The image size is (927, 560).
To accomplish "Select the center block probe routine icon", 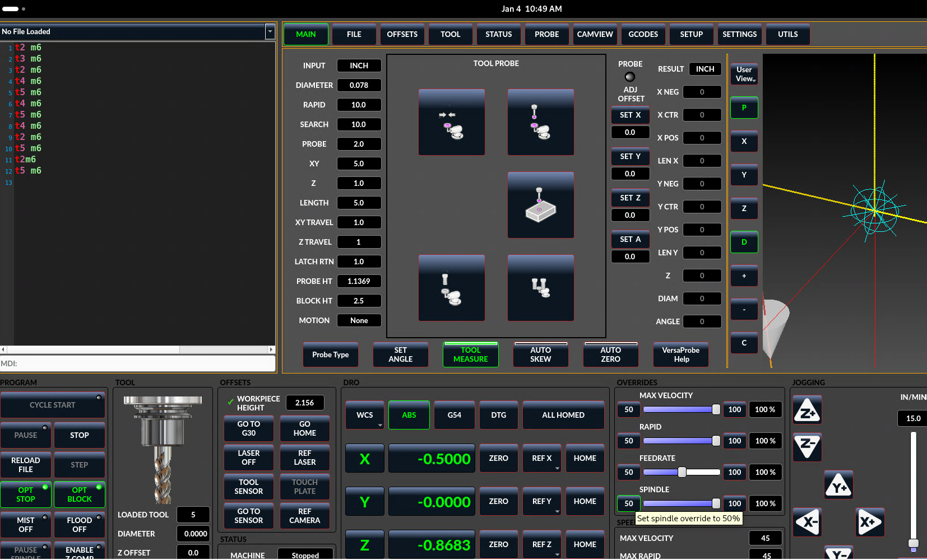I will coord(540,205).
